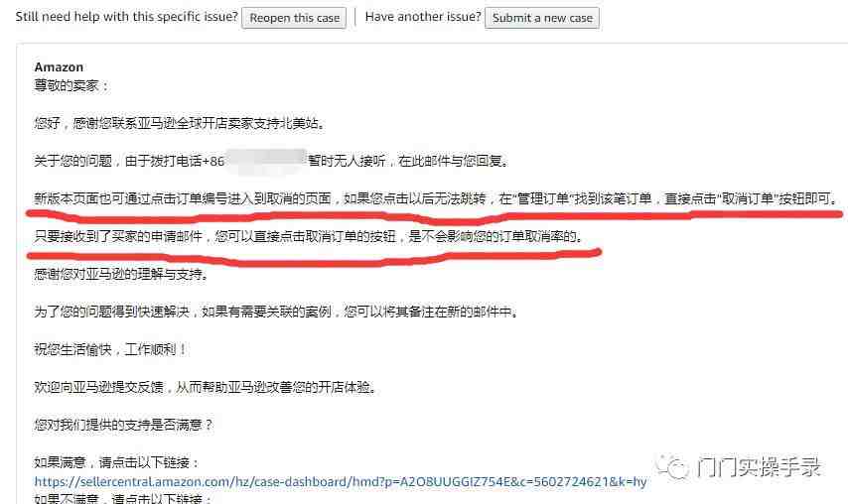
Task: Select the 'Have another issue?' label
Action: pyautogui.click(x=423, y=17)
